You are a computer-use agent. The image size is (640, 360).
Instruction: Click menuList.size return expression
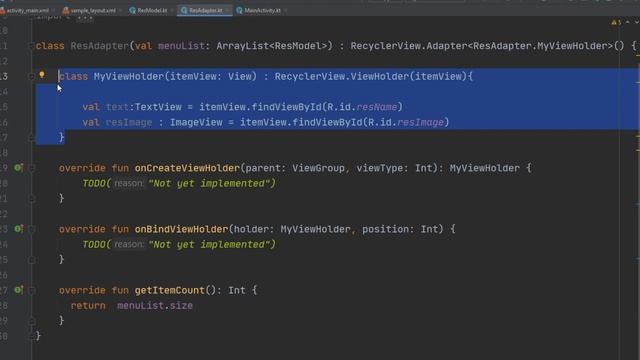pyautogui.click(x=155, y=306)
